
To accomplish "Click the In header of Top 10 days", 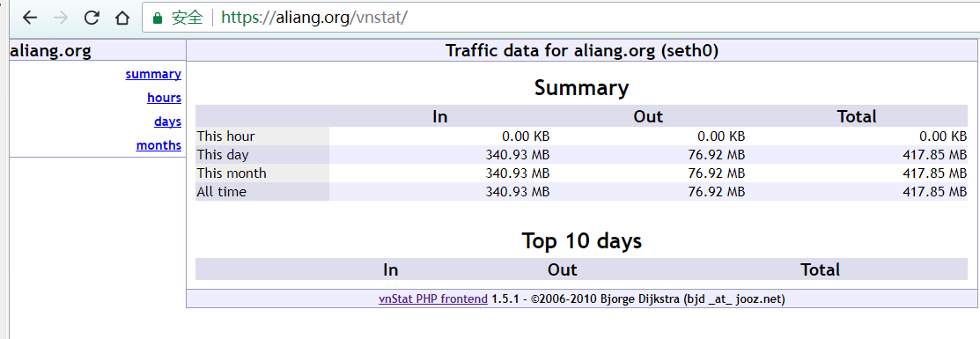I will click(391, 269).
